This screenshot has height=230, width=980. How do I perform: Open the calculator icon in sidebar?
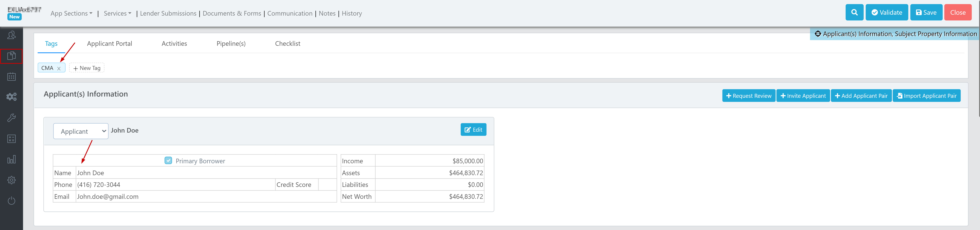pos(11,139)
